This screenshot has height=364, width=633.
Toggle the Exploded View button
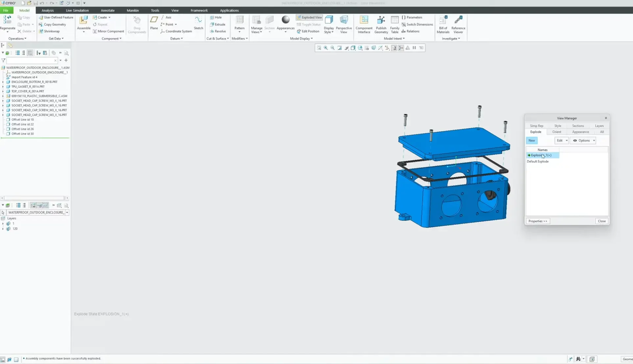309,17
